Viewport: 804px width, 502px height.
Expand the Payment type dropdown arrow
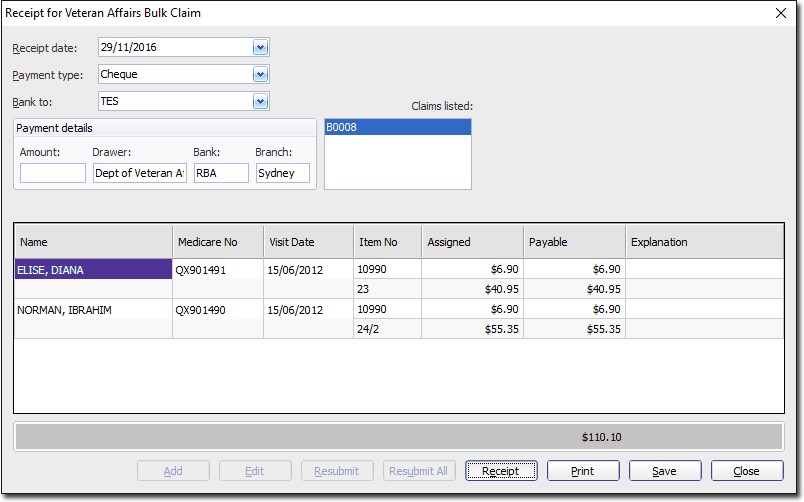[x=260, y=74]
